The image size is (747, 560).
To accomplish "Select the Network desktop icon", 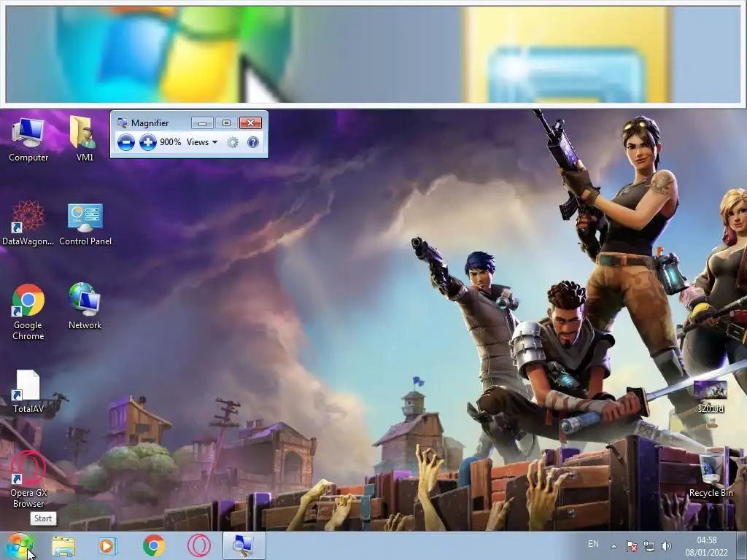I will [85, 306].
